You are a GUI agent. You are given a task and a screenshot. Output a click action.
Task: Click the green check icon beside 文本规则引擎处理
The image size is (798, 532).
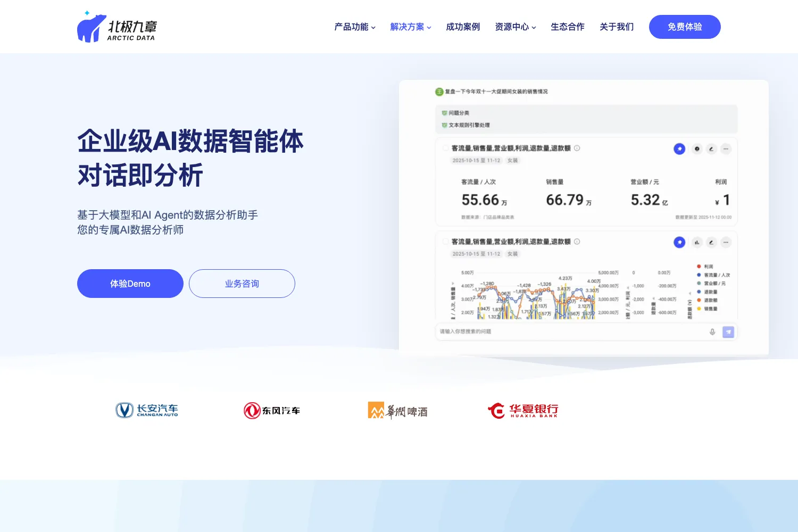[444, 125]
